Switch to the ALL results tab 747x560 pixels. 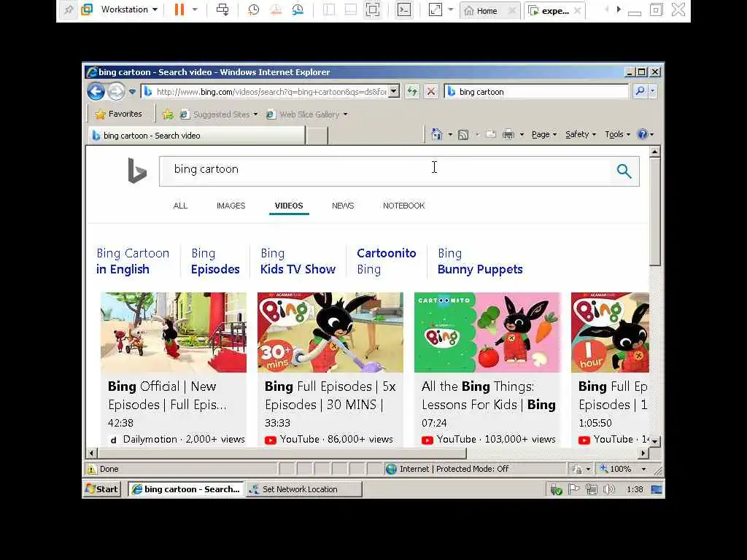180,206
